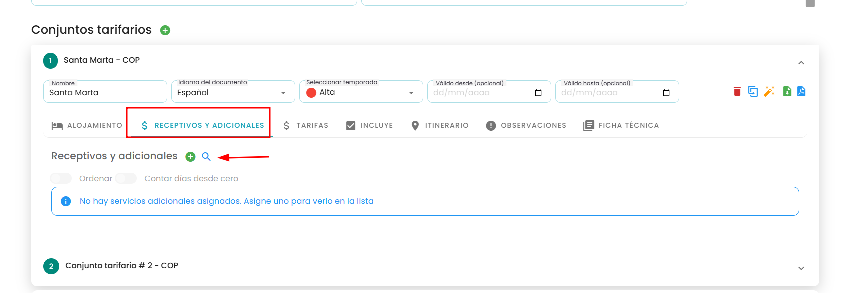This screenshot has height=293, width=868.
Task: Search receptivos with magnifier icon
Action: (x=206, y=157)
